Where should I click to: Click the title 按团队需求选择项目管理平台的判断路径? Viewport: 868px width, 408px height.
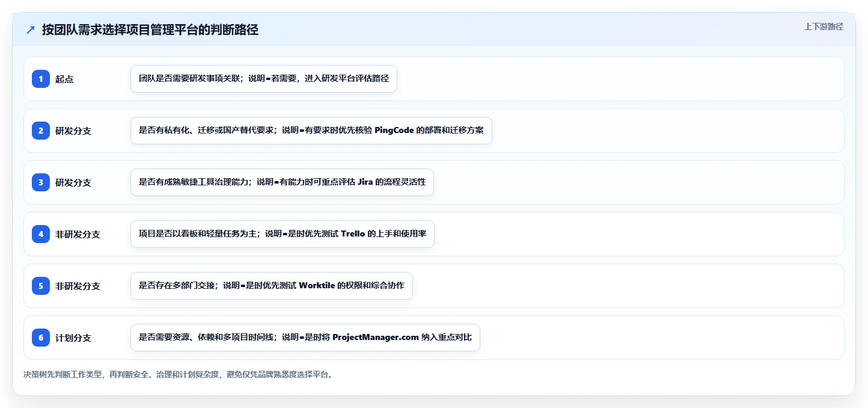click(x=150, y=30)
